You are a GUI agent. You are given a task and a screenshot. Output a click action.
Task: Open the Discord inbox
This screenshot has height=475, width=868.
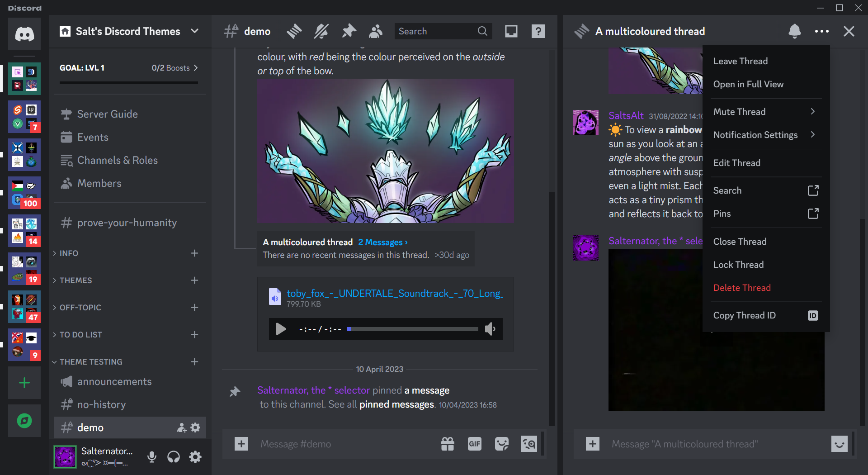pos(511,31)
